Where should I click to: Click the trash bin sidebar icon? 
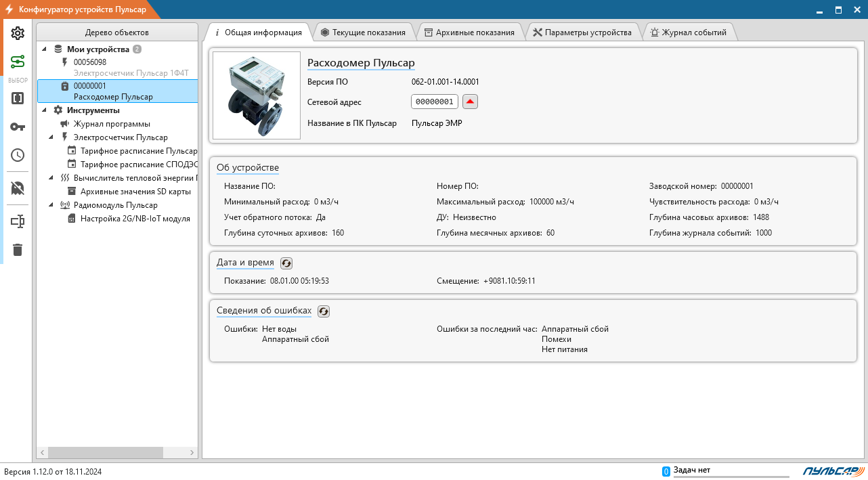[18, 250]
